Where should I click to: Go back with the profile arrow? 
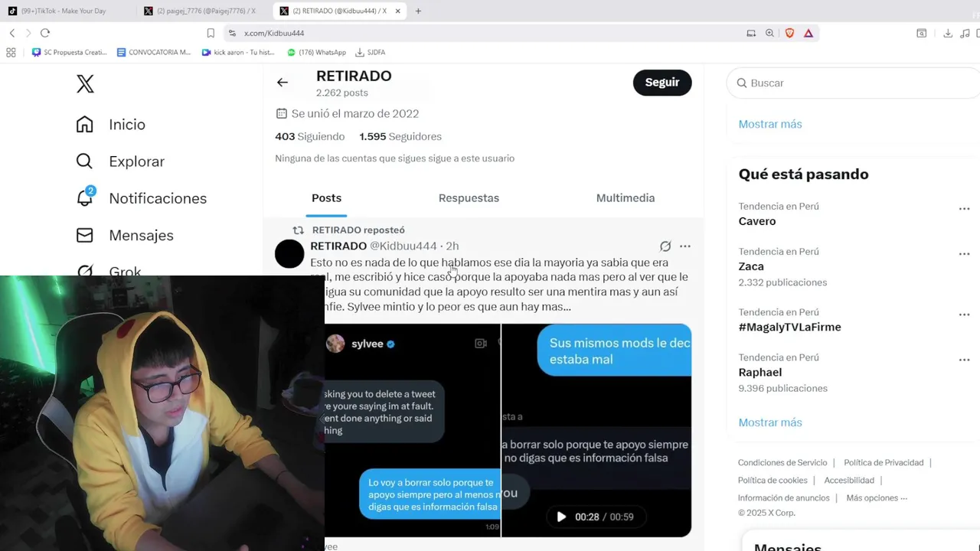283,83
